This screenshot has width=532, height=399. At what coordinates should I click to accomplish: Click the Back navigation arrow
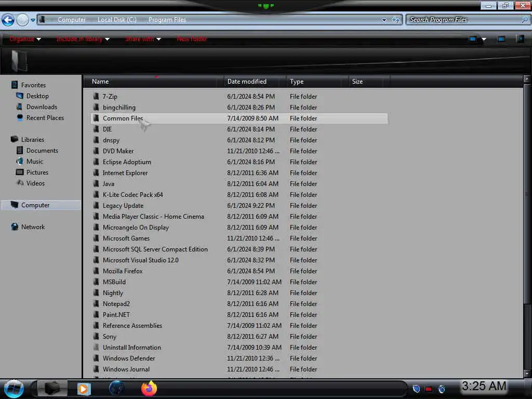(x=8, y=20)
